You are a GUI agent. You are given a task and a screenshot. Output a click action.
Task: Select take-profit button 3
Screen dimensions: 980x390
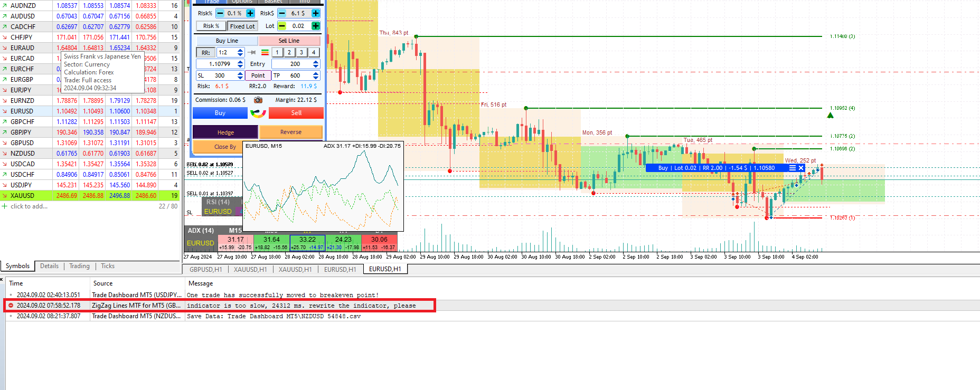(301, 52)
